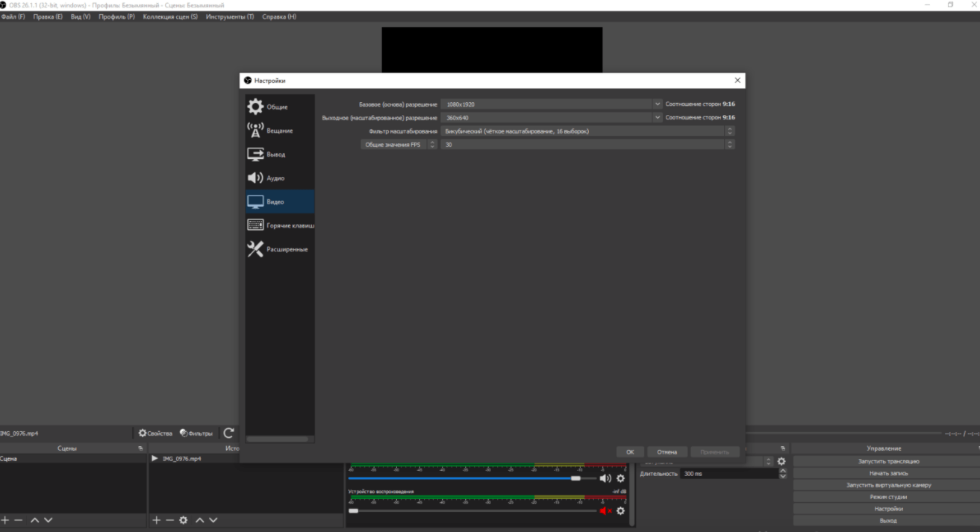Click the Свойства gear icon for IMG_0976.mp4

[x=143, y=433]
